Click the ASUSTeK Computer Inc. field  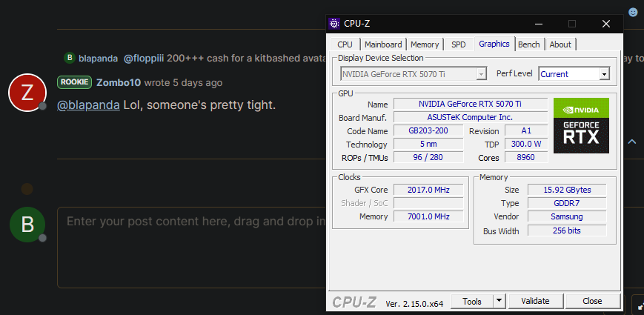pos(471,117)
